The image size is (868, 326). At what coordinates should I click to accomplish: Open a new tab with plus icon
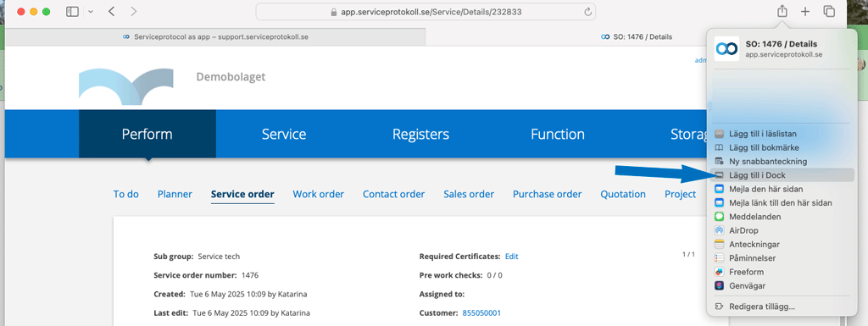click(805, 12)
